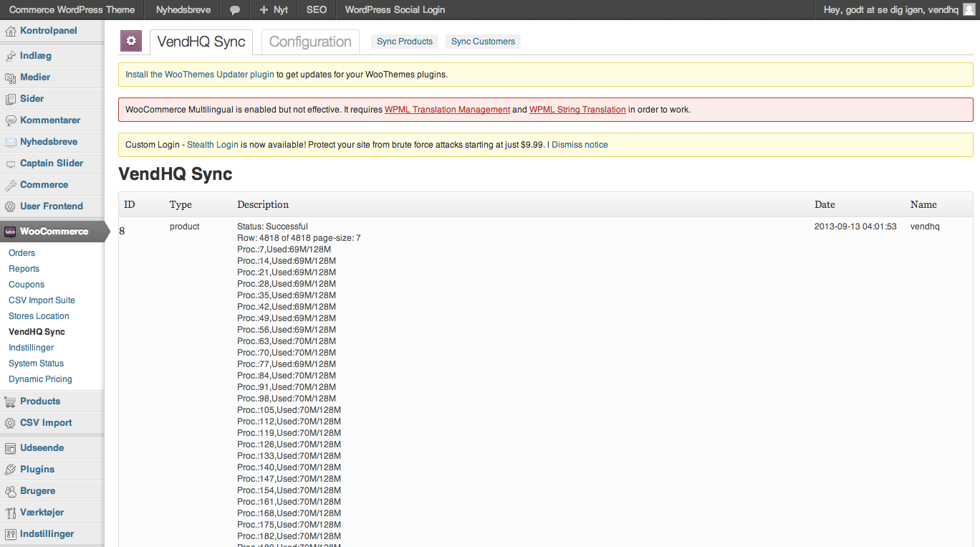This screenshot has height=547, width=980.
Task: Click the Captain Slider icon in sidebar
Action: pyautogui.click(x=10, y=163)
